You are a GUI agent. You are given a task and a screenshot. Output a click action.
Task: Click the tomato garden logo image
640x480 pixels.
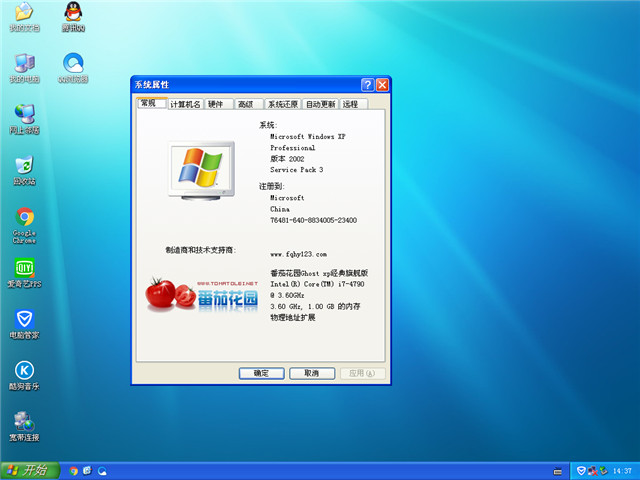202,295
